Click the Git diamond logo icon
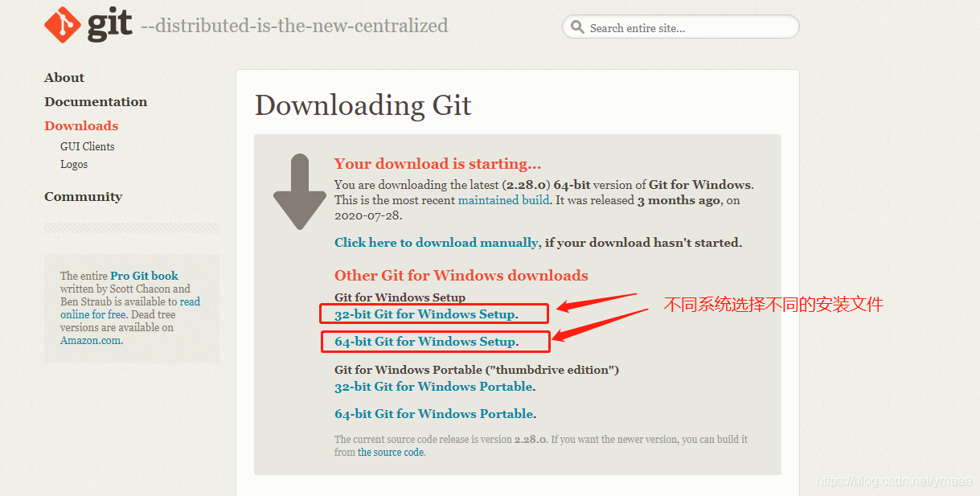 (x=63, y=24)
